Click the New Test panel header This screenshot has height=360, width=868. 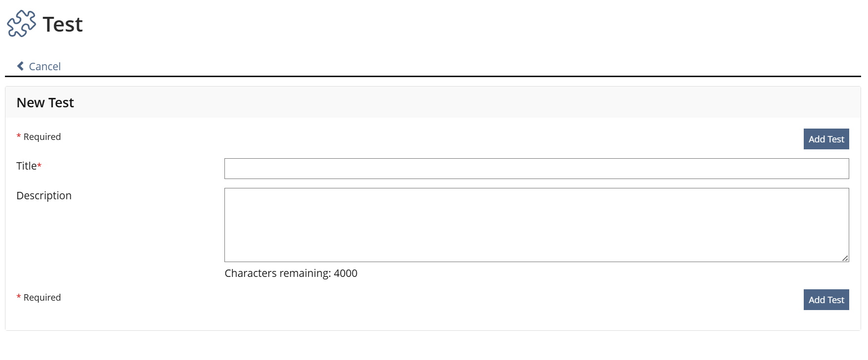point(45,102)
